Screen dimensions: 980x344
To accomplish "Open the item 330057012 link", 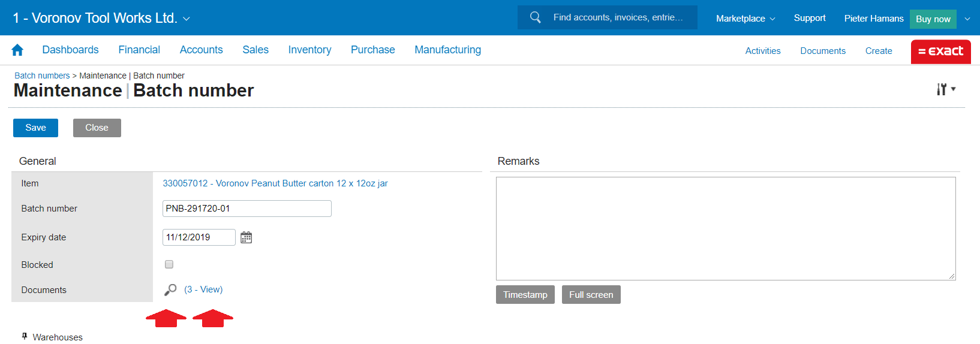I will [x=275, y=183].
